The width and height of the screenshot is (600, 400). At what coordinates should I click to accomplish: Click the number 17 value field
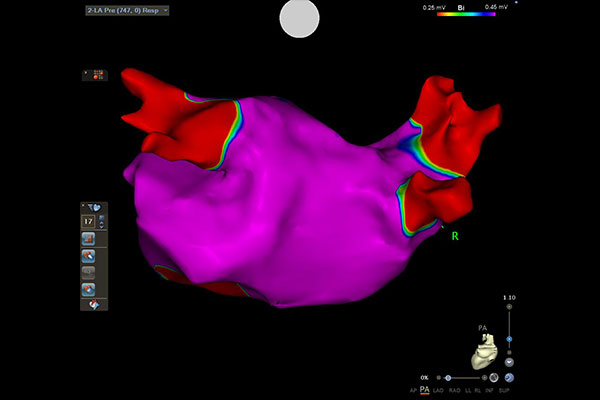pyautogui.click(x=87, y=222)
